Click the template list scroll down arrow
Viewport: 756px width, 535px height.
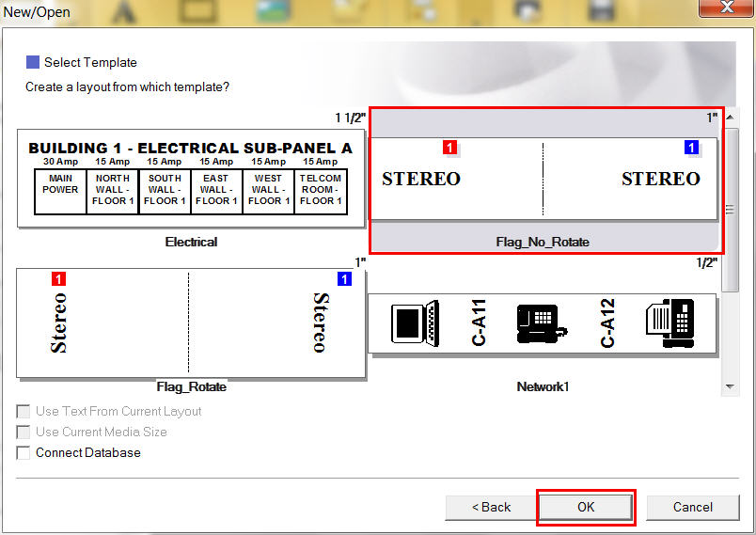731,386
